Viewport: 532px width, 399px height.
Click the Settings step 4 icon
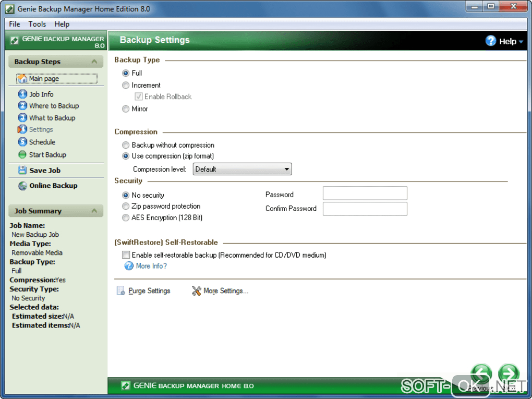click(x=22, y=129)
